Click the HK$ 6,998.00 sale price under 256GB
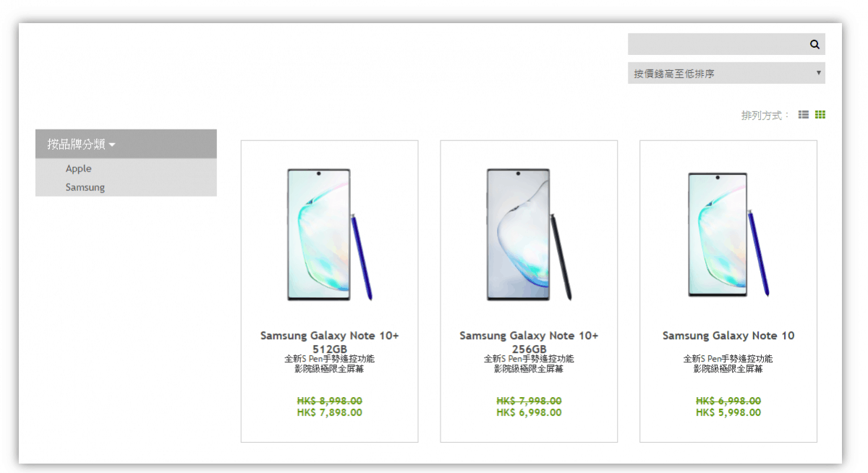868x473 pixels. [x=529, y=413]
